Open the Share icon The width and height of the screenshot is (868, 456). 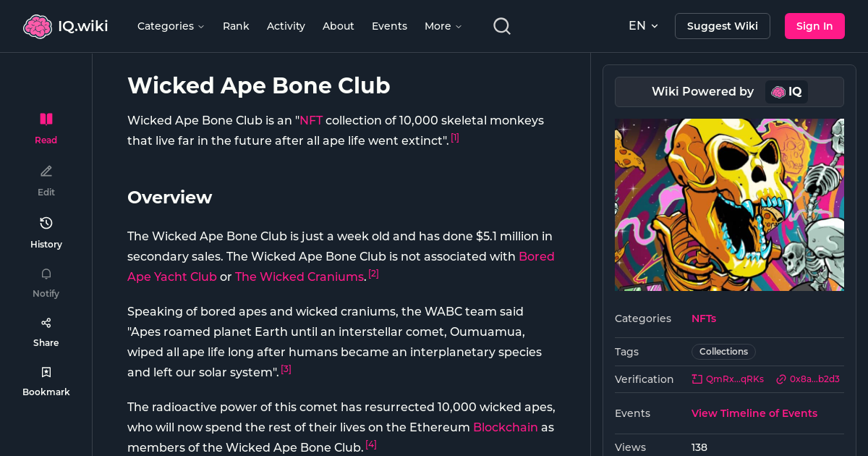pyautogui.click(x=46, y=322)
